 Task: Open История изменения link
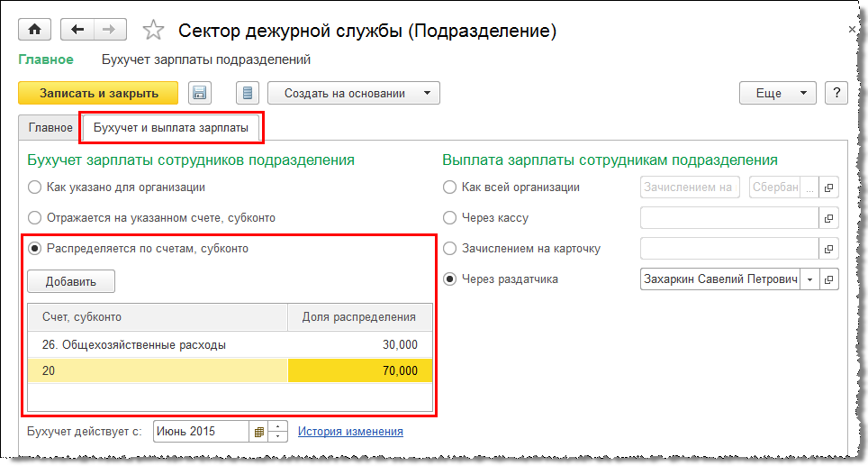click(350, 432)
